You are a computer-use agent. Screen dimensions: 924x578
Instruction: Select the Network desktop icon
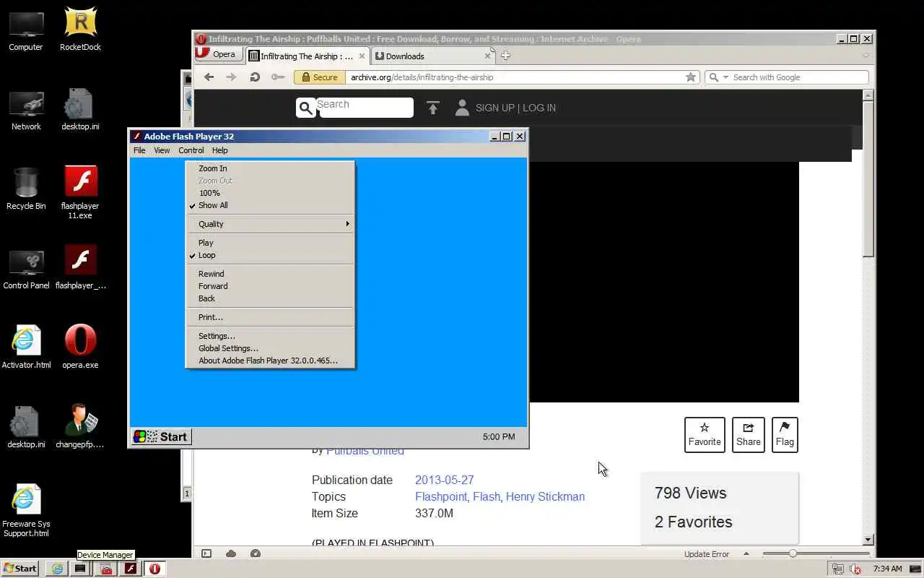tap(26, 109)
